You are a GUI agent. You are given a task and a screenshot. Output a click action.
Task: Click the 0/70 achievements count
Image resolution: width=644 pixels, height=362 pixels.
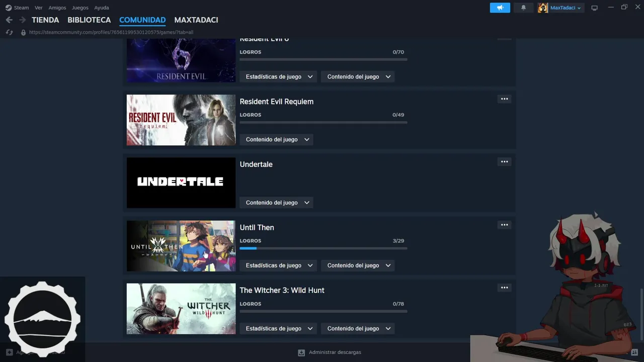tap(398, 52)
